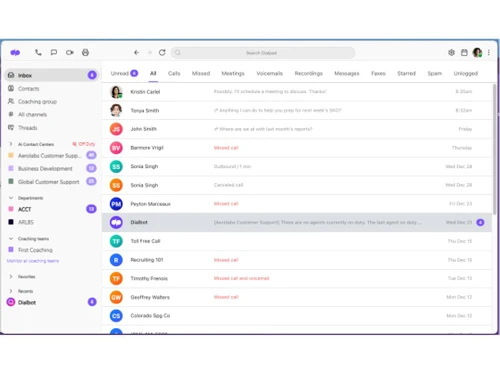Viewport: 500px width, 375px height.
Task: Go forward with the right arrow
Action: [x=149, y=52]
